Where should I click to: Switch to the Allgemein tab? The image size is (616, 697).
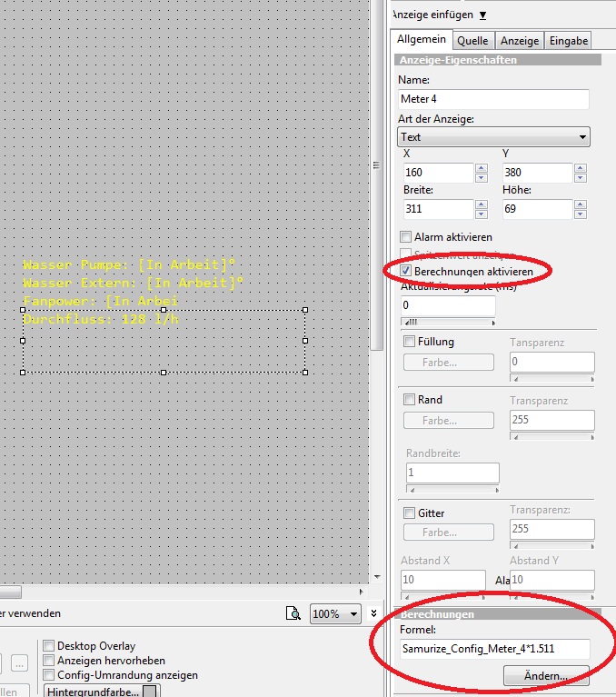(421, 39)
